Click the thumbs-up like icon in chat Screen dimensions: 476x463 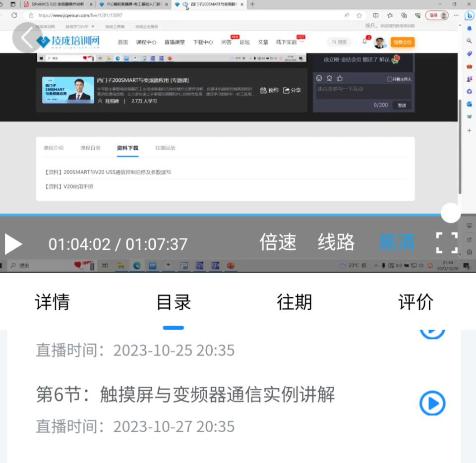pos(340,78)
